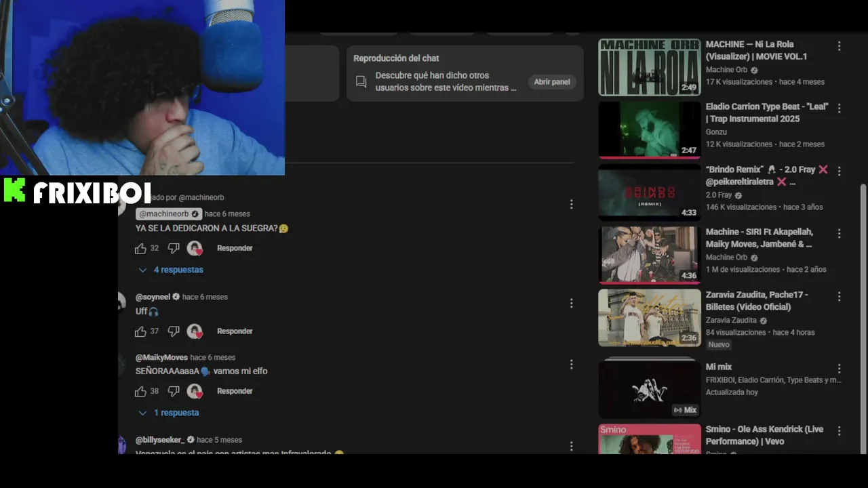Open Ni La Rola Visualizer thumbnail

(650, 67)
